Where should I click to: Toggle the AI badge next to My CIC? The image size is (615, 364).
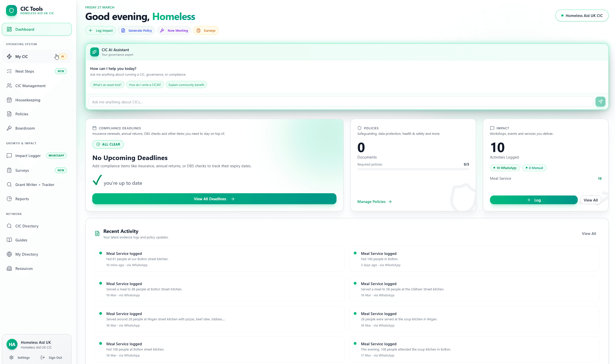(x=63, y=56)
